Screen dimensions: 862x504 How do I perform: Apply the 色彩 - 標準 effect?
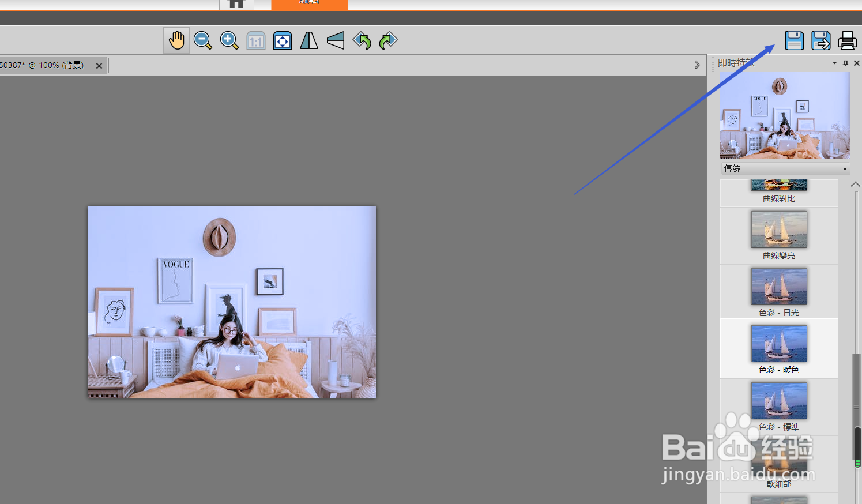click(x=779, y=407)
